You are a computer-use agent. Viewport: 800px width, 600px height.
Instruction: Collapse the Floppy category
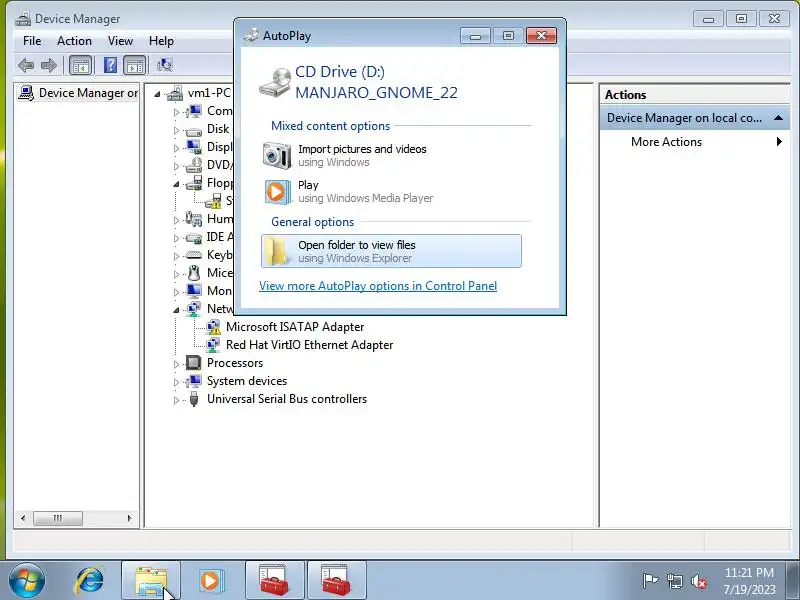tap(177, 184)
